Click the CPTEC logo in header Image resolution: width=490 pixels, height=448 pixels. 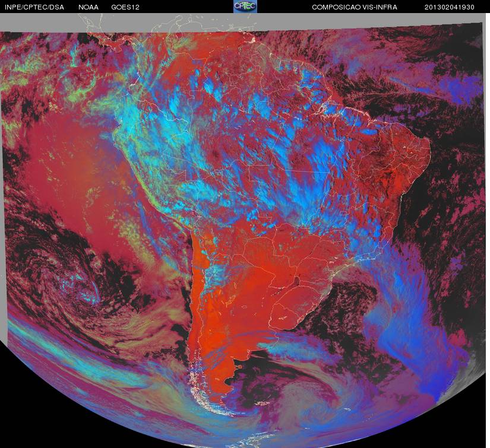pos(245,7)
